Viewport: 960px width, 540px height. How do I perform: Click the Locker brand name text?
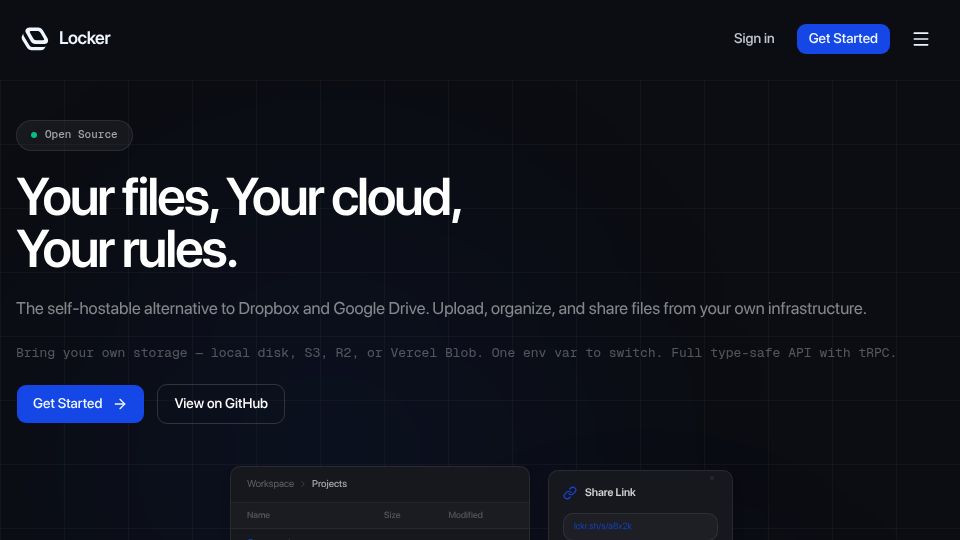click(x=84, y=38)
